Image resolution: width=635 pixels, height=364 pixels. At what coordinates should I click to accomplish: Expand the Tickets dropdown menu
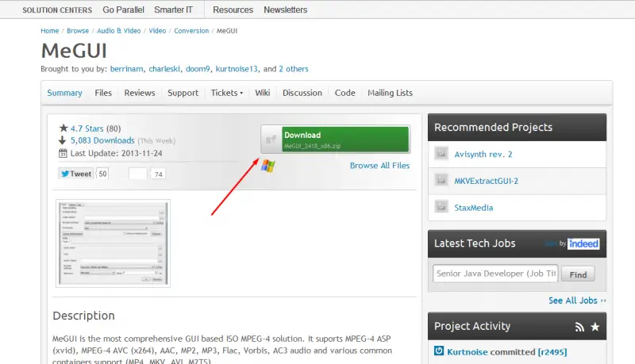227,93
